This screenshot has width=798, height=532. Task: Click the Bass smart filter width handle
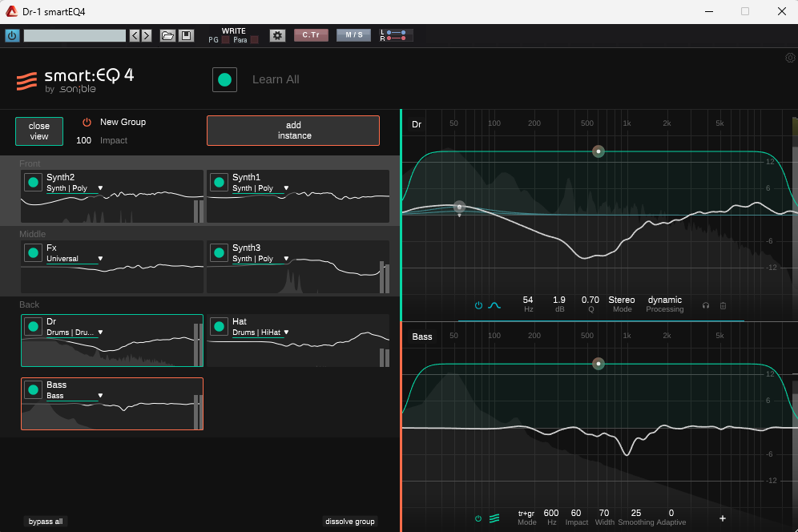pyautogui.click(x=598, y=364)
